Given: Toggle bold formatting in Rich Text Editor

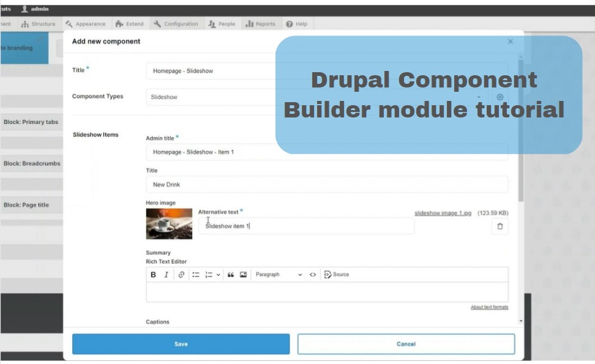Looking at the screenshot, I should [153, 275].
